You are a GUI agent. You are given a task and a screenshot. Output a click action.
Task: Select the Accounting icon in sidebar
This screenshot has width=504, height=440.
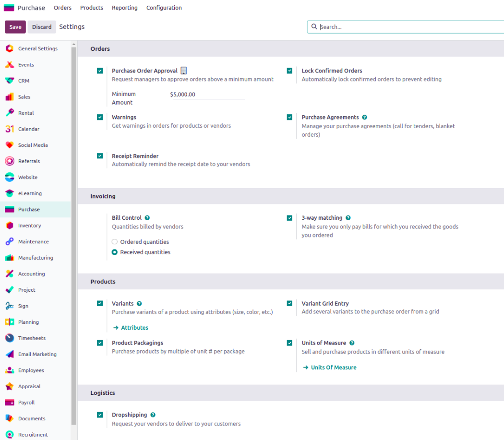[10, 274]
